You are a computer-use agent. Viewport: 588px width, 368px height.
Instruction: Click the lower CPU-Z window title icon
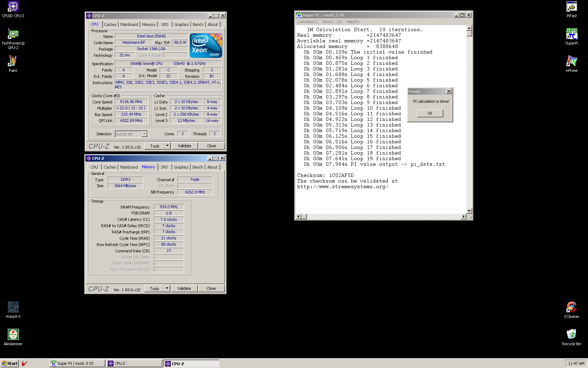pos(89,158)
